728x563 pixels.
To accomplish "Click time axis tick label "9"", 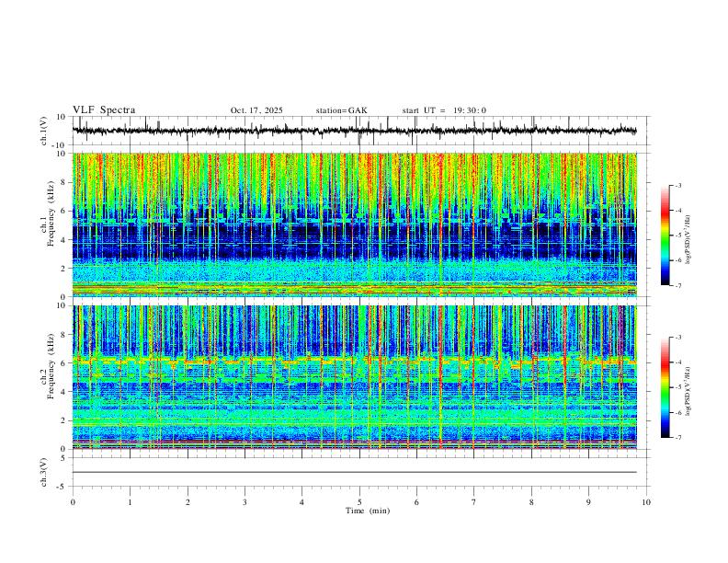I will pos(588,502).
